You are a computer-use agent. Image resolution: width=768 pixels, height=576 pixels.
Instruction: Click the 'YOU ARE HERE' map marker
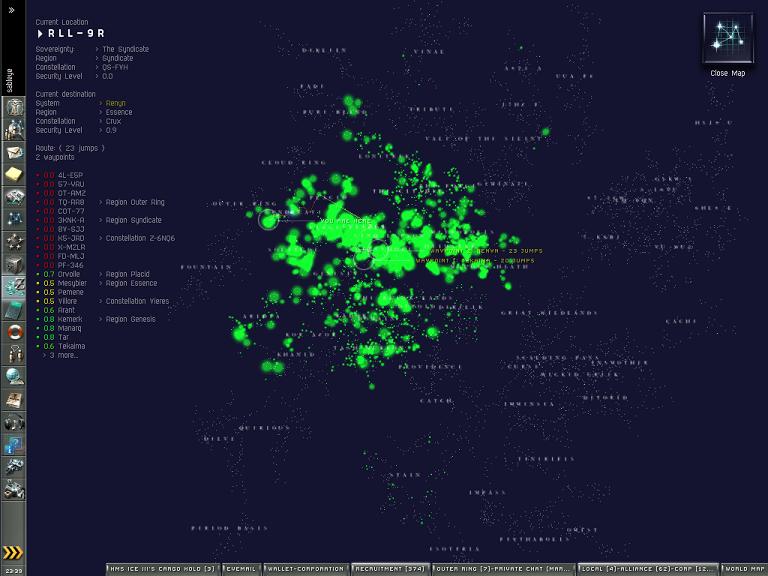pos(346,221)
